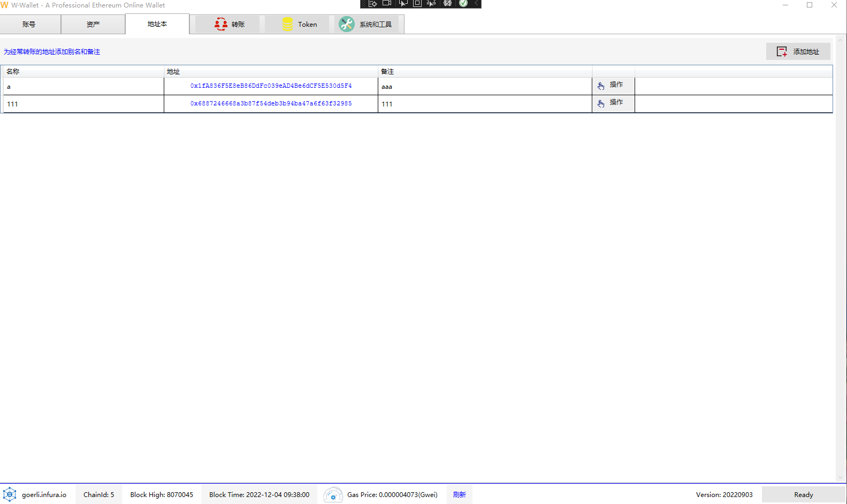Click the 地址 column header
Viewport: 847px width, 504px height.
(271, 71)
